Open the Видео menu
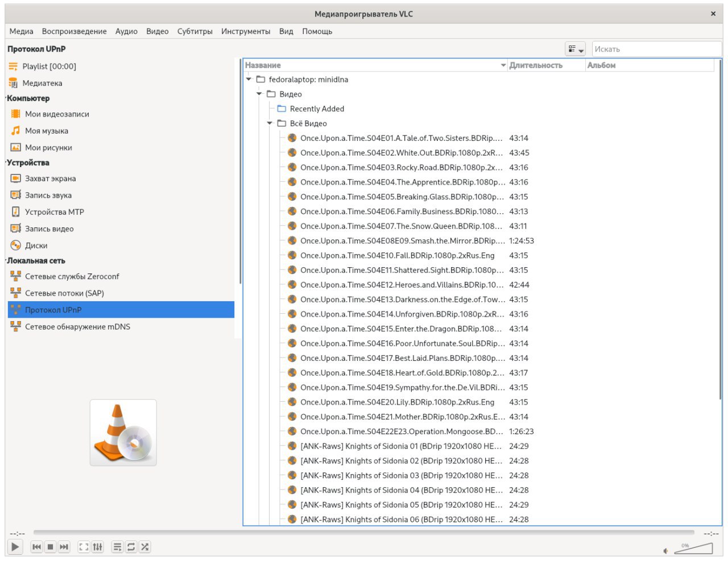 point(157,31)
